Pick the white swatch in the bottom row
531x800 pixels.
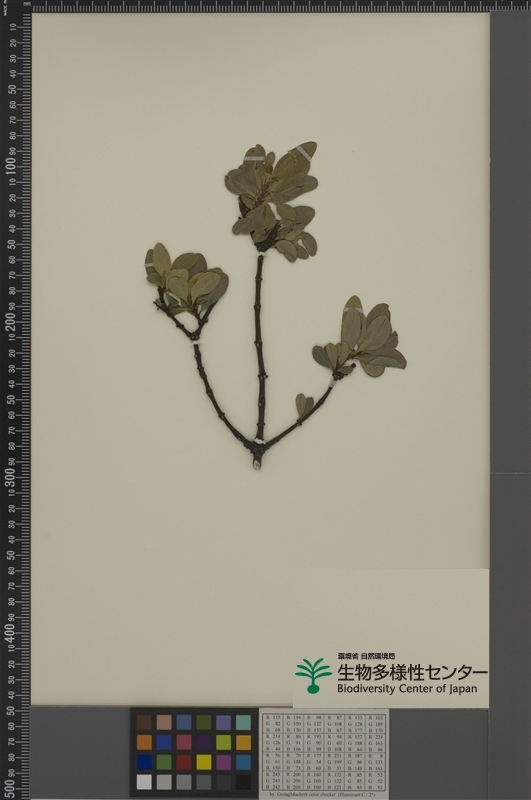pyautogui.click(x=144, y=782)
